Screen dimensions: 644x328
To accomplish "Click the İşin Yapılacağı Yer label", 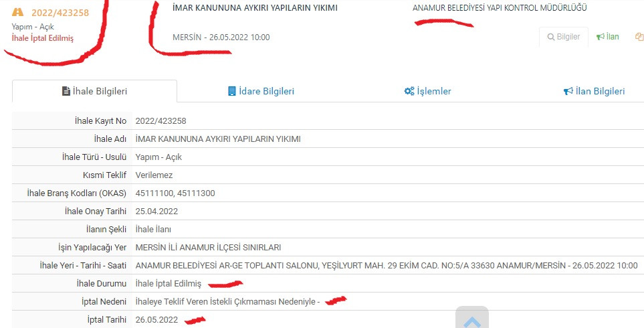I will 92,248.
